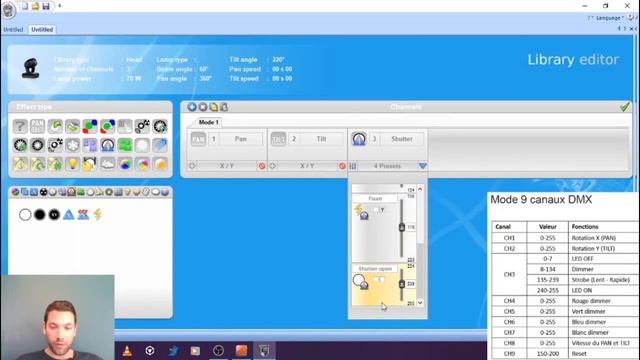Click the red OFF preset icon
The width and height of the screenshot is (640, 360).
pos(83,215)
